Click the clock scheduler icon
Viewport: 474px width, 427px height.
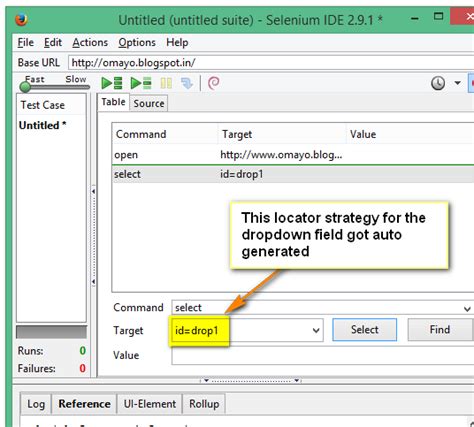tap(438, 83)
